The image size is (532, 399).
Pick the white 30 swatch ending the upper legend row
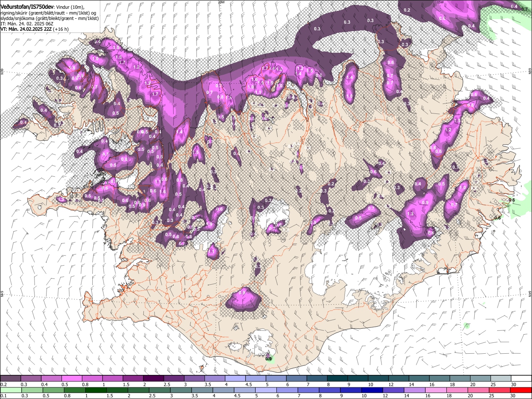(521, 379)
